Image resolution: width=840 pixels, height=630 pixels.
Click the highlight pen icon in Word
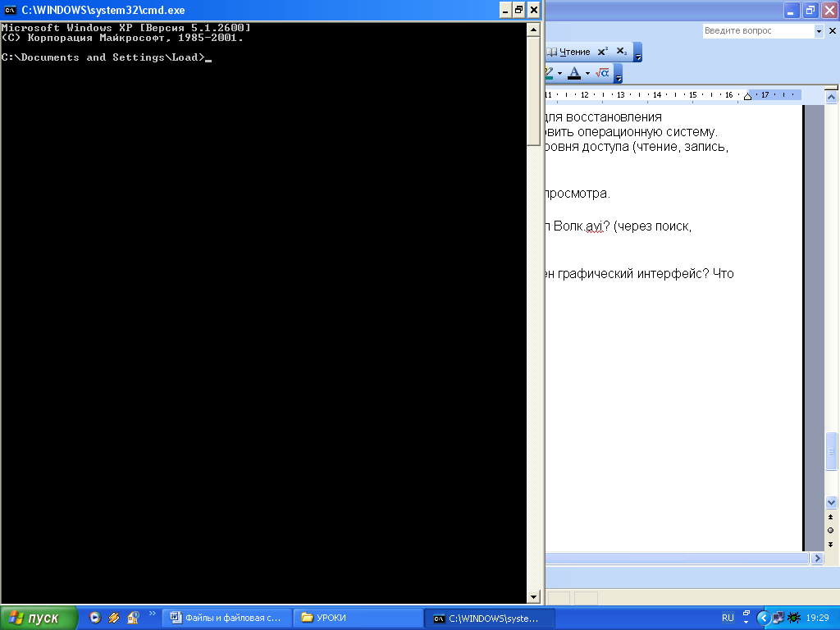pyautogui.click(x=549, y=73)
